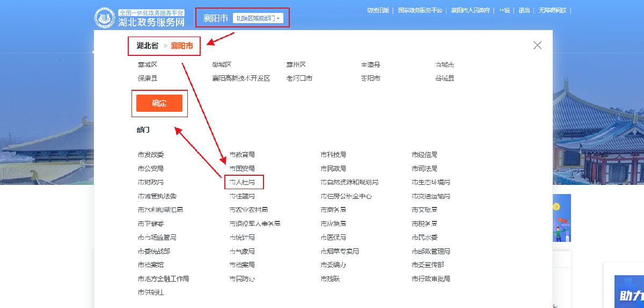Open the 切换区域或部门 dropdown

point(258,18)
